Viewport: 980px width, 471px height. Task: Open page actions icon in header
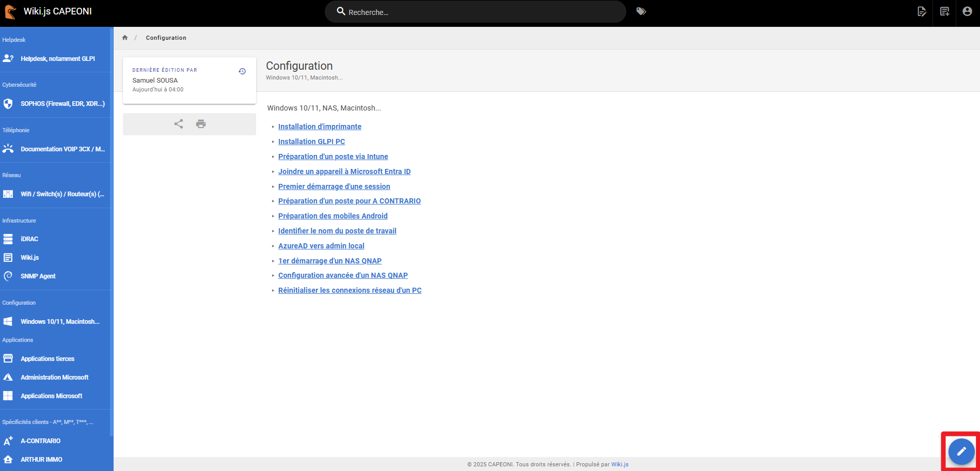922,11
